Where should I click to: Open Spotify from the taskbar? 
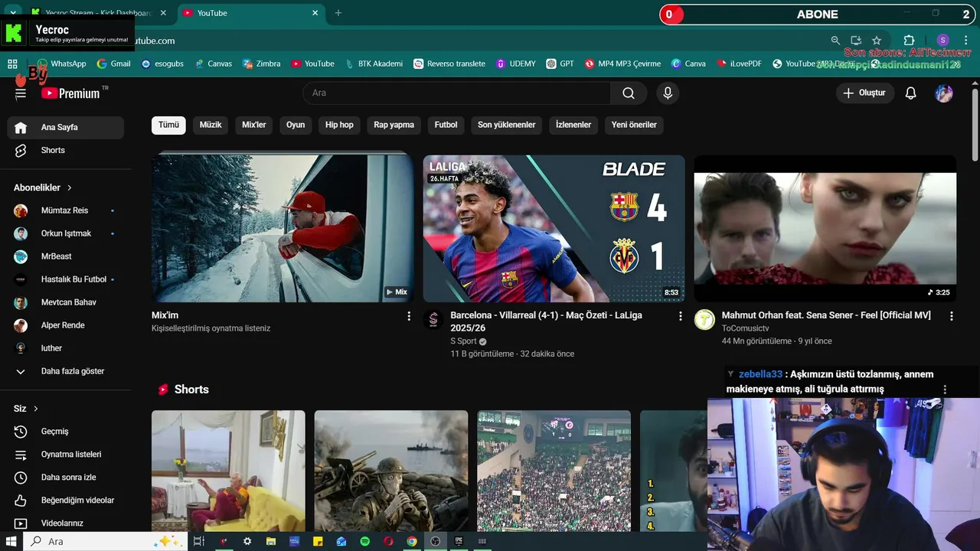365,541
